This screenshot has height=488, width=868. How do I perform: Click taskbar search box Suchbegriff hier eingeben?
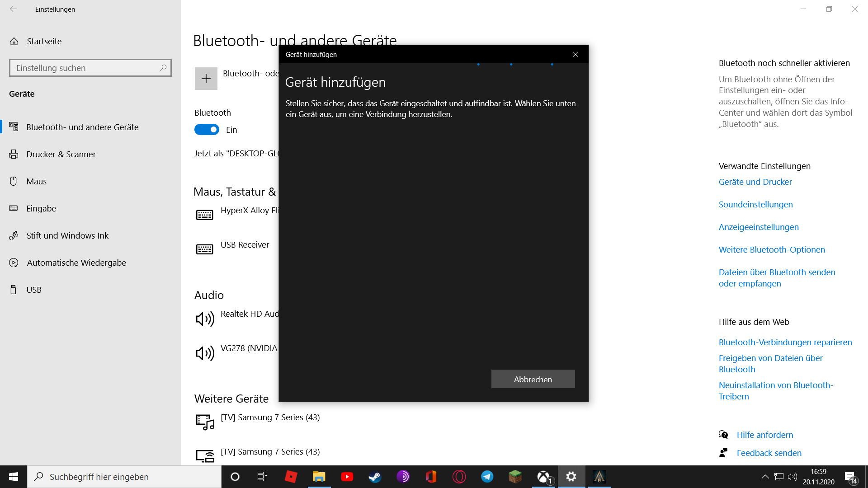124,477
